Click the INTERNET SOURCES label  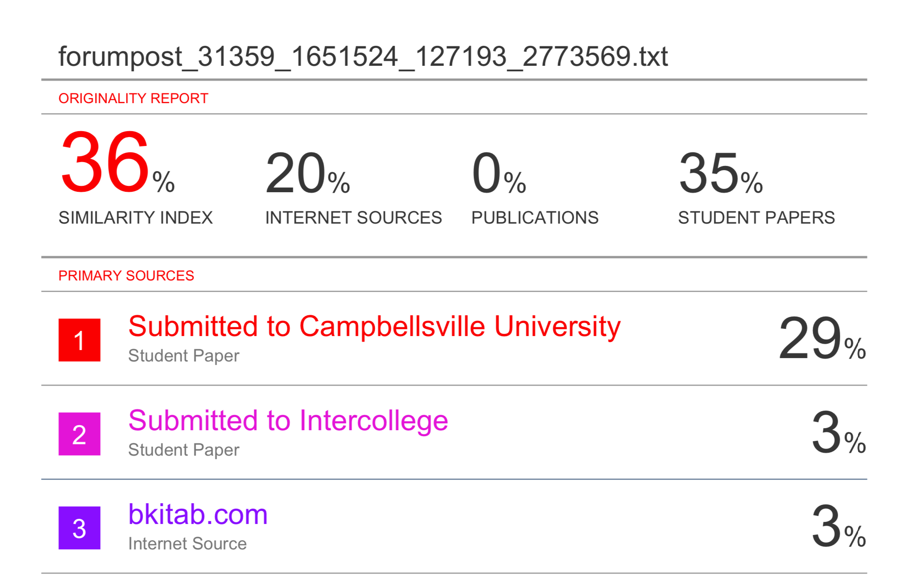coord(354,218)
